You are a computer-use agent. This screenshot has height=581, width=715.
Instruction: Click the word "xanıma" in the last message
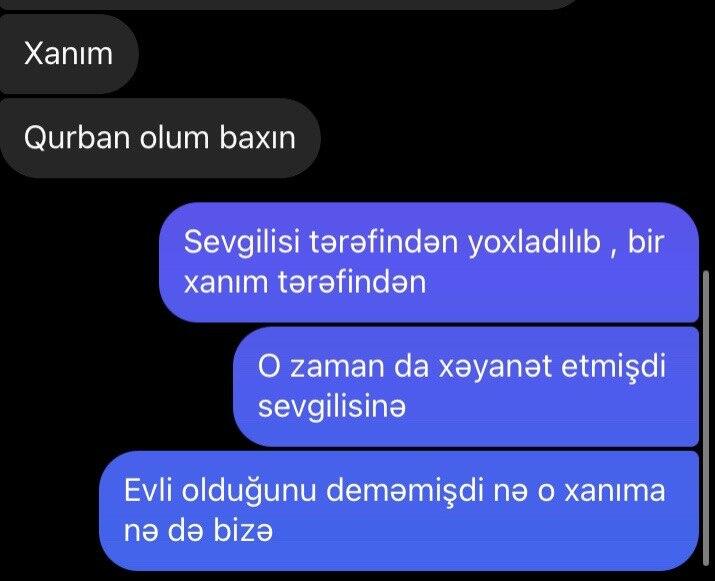point(615,491)
